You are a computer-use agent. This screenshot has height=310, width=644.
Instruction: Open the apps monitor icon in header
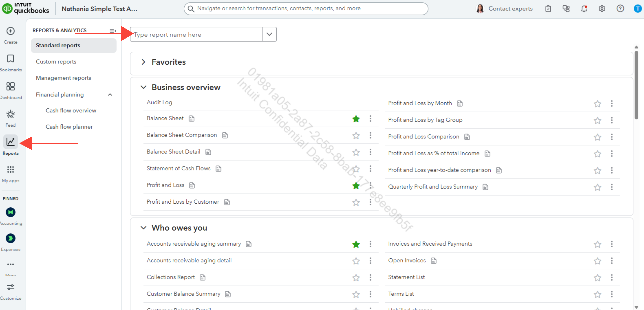click(566, 9)
